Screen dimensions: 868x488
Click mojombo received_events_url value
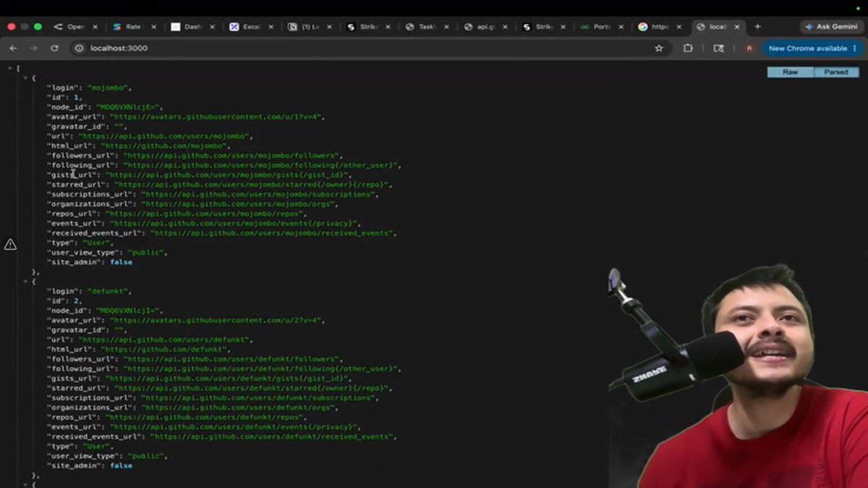pyautogui.click(x=273, y=234)
